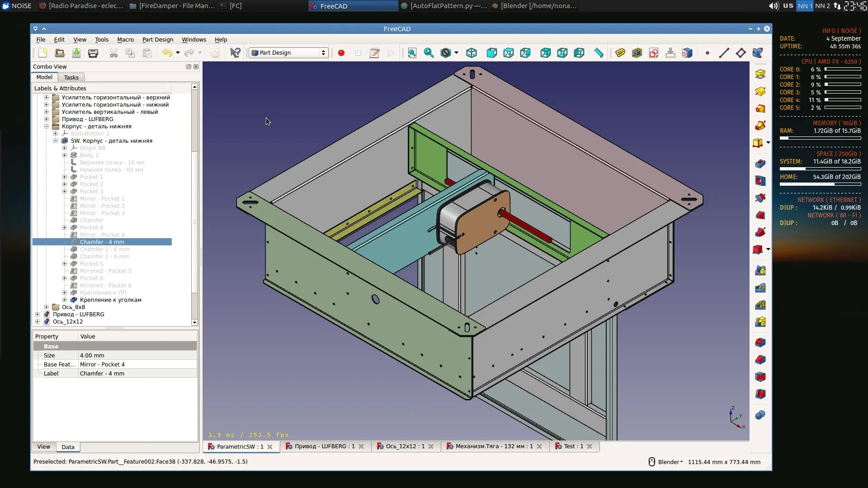Expand the Ось_8x8 tree folder
Viewport: 868px width, 488px height.
click(x=46, y=307)
